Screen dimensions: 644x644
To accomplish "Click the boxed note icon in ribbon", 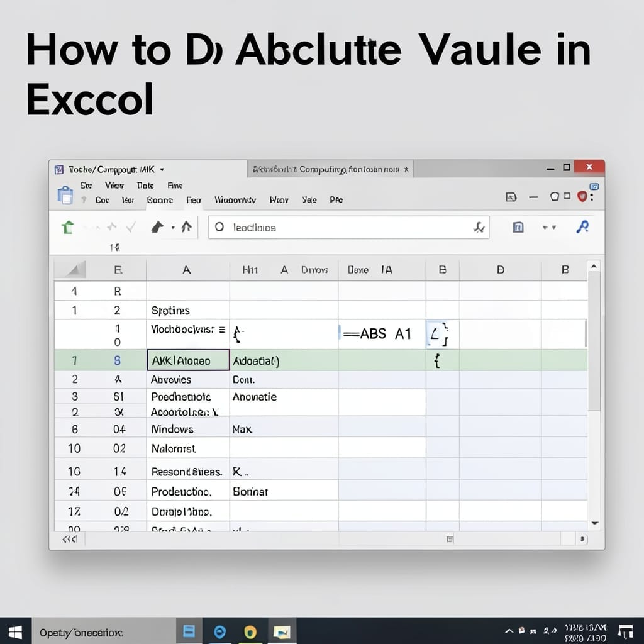I will 511,197.
